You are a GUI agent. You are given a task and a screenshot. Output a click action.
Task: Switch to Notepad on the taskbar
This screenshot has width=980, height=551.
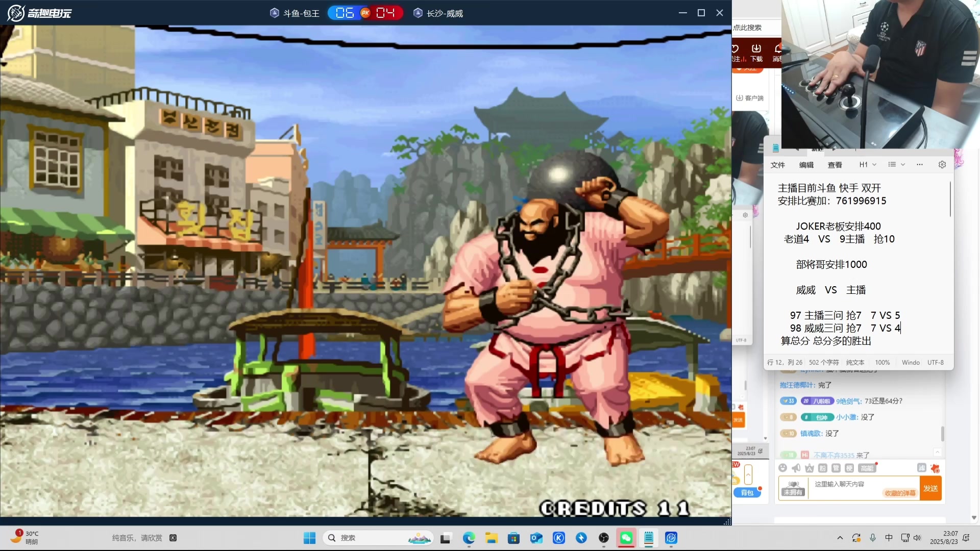(x=649, y=538)
